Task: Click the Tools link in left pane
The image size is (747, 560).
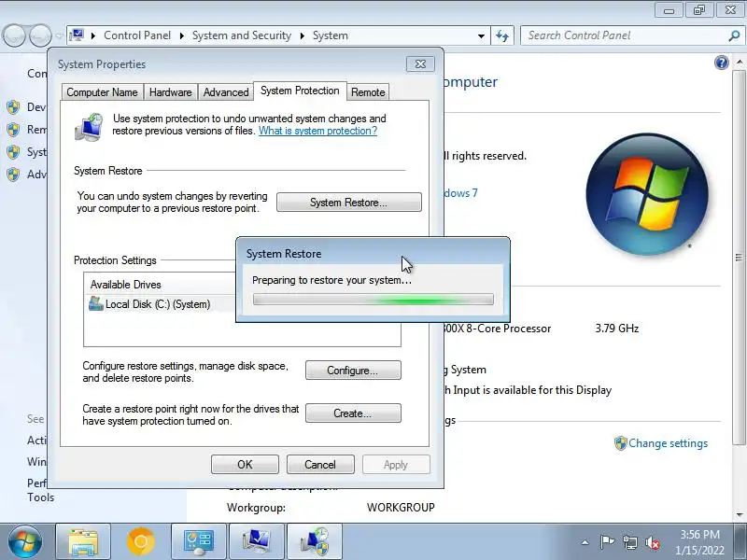Action: (40, 497)
